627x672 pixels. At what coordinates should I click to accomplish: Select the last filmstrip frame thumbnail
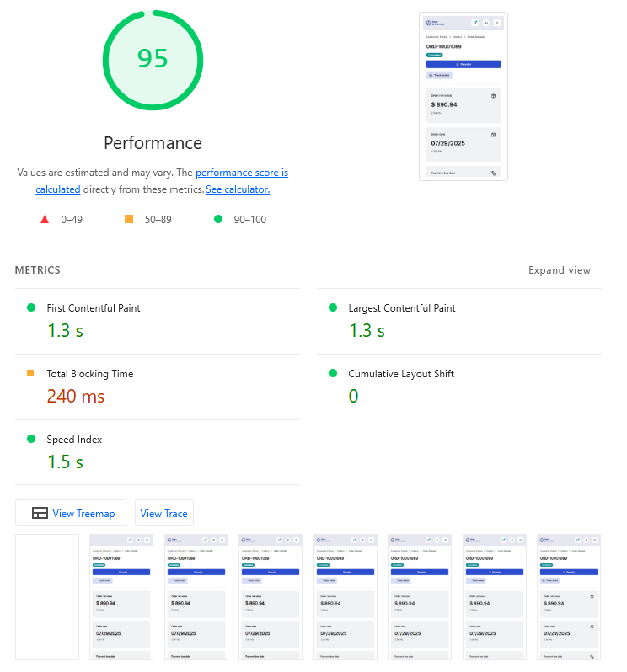click(569, 596)
